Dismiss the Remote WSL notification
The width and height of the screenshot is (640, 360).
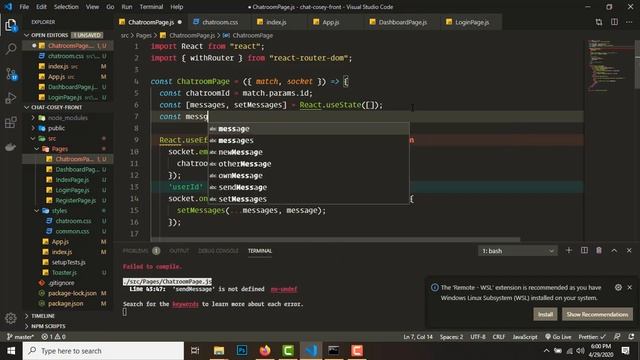pyautogui.click(x=629, y=287)
